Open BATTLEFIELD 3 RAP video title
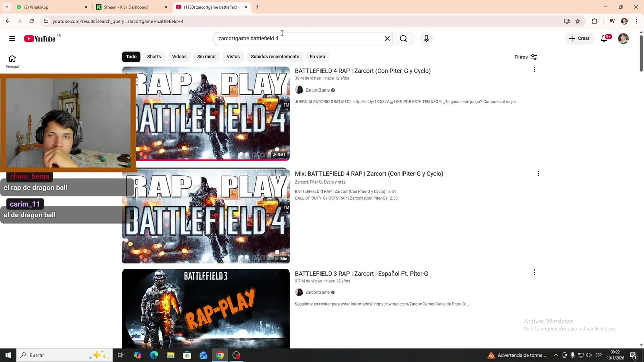The image size is (644, 362). click(x=361, y=274)
